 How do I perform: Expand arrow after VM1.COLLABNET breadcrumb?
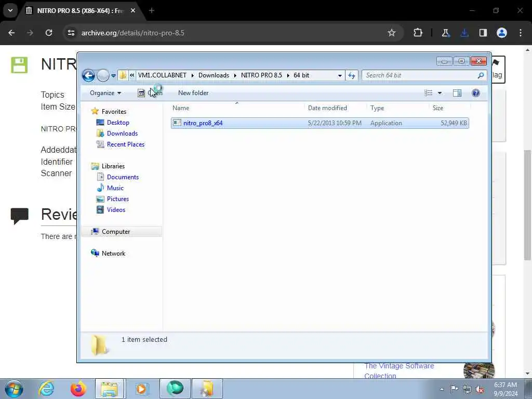click(192, 76)
